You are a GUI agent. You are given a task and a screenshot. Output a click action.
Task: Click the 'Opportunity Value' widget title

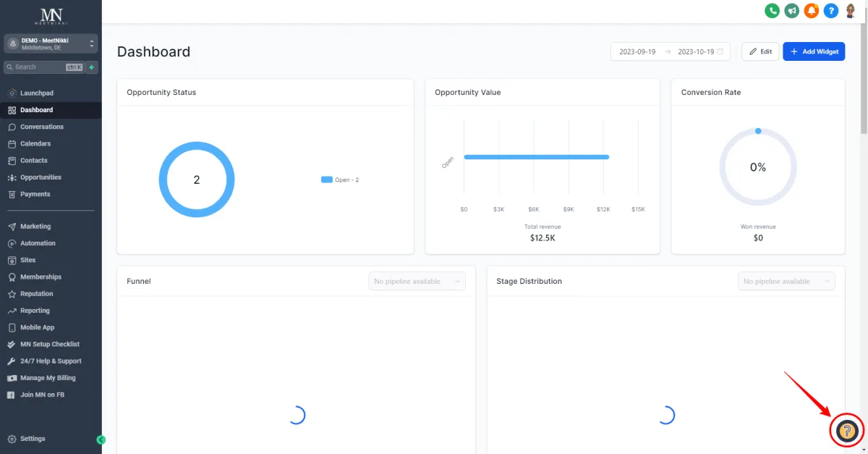coord(467,93)
